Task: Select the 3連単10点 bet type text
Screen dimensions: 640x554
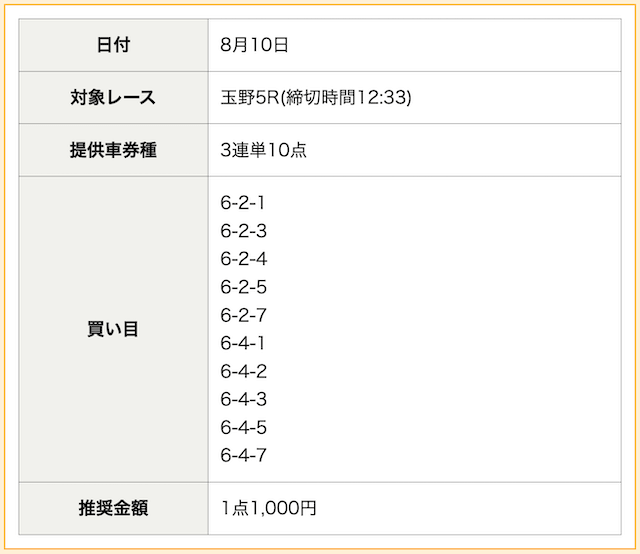Action: point(263,150)
